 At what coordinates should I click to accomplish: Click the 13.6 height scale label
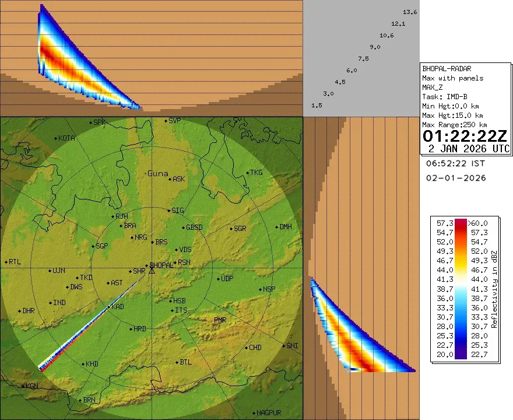click(x=410, y=12)
